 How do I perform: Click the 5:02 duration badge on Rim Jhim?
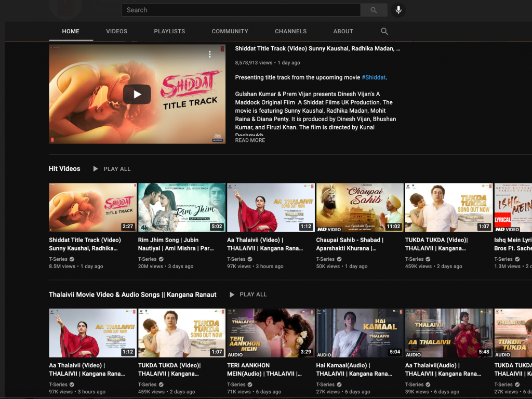coord(217,227)
